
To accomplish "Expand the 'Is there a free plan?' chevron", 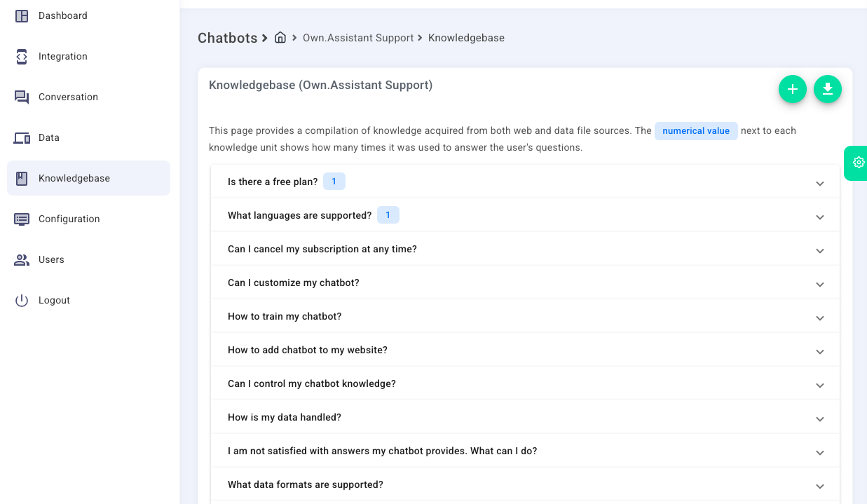I will click(x=820, y=183).
